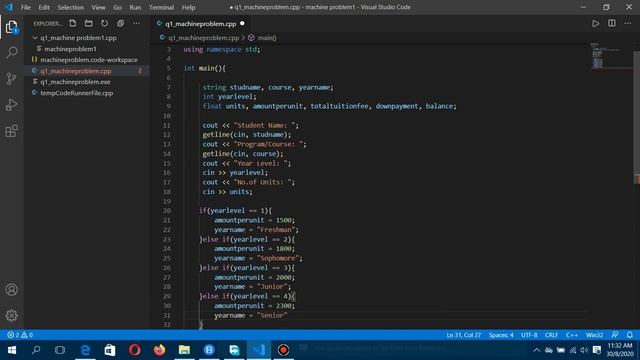
Task: Select language mode C++ in status bar
Action: pyautogui.click(x=571, y=335)
